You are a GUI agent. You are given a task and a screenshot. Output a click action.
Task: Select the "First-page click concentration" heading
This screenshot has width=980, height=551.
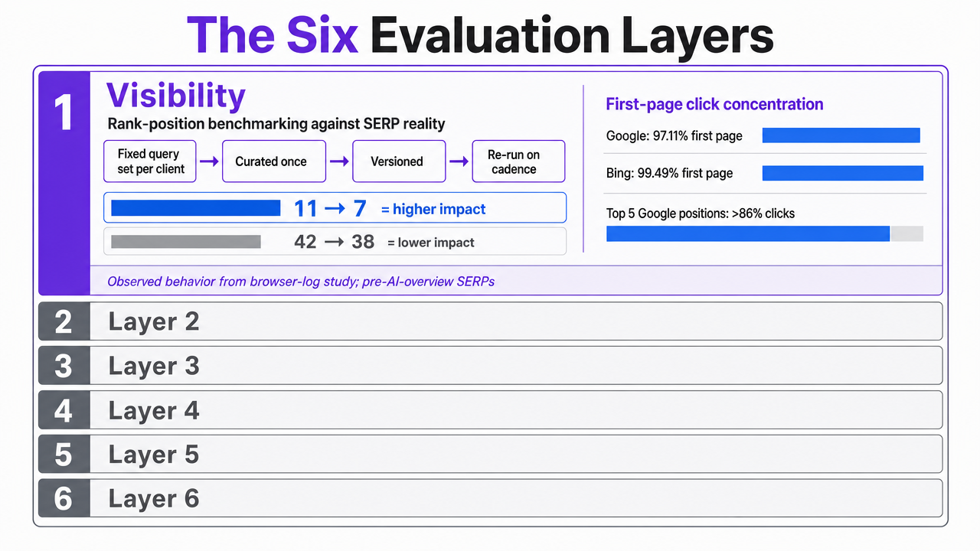coord(715,104)
